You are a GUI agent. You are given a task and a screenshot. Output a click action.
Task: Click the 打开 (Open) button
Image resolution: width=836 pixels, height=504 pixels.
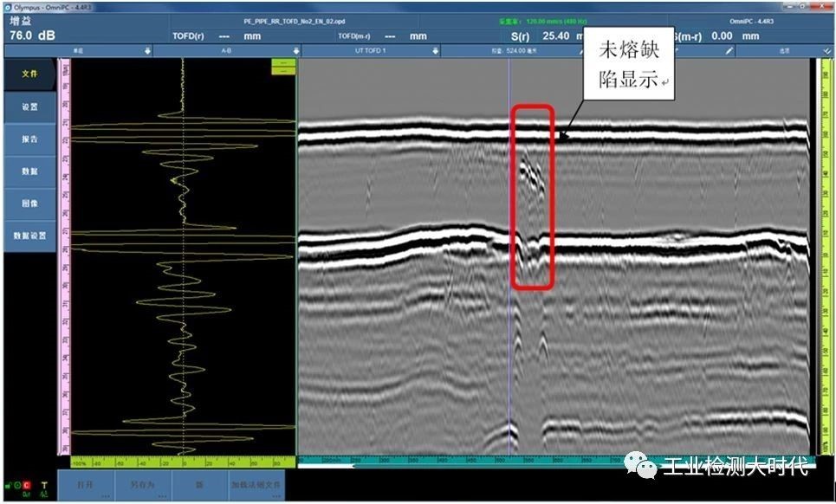coord(85,485)
